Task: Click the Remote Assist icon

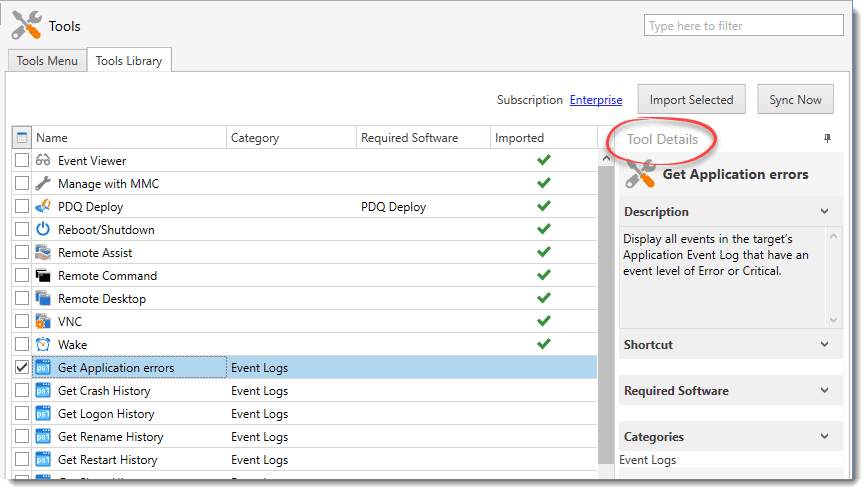Action: pos(43,252)
